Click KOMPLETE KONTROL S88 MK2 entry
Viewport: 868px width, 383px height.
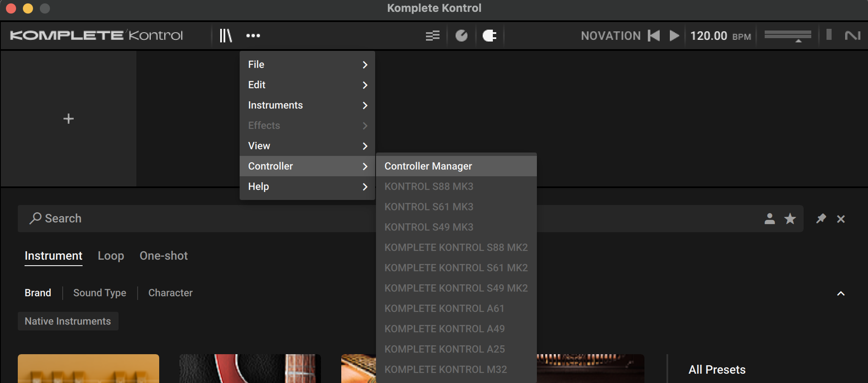coord(456,247)
